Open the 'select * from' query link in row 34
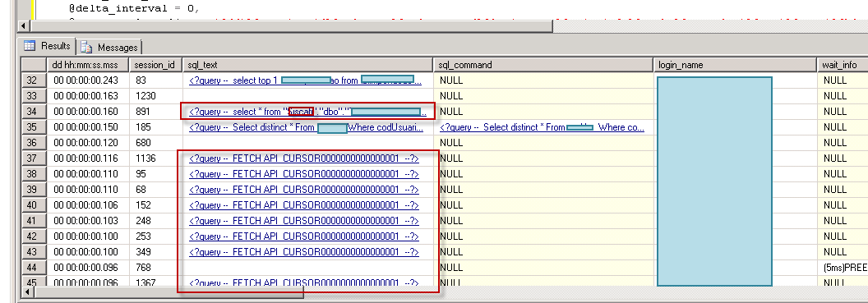Image resolution: width=868 pixels, height=303 pixels. [x=307, y=112]
